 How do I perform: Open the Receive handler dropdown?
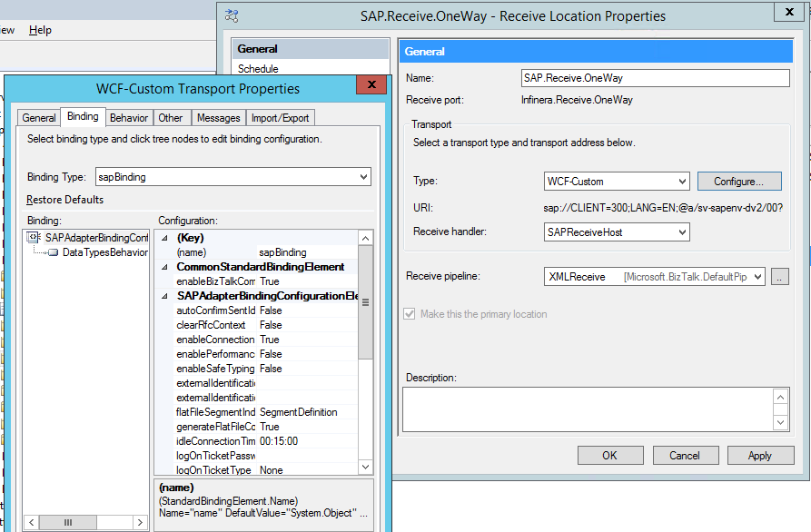pos(682,232)
